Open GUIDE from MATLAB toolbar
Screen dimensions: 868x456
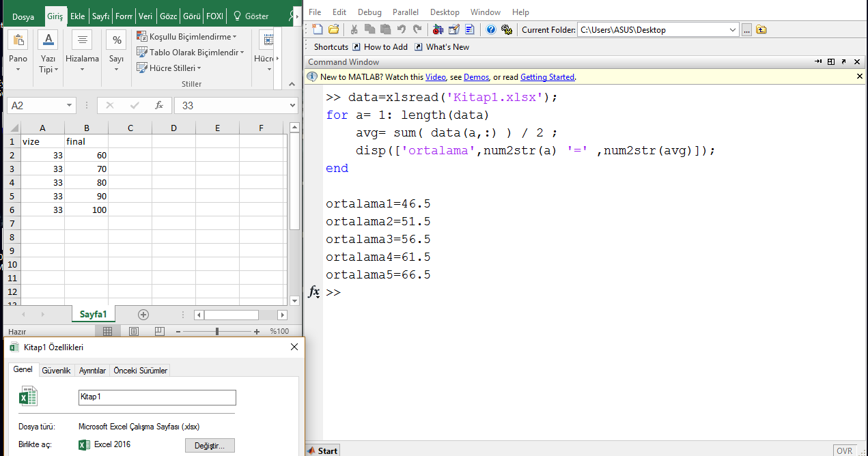point(453,29)
